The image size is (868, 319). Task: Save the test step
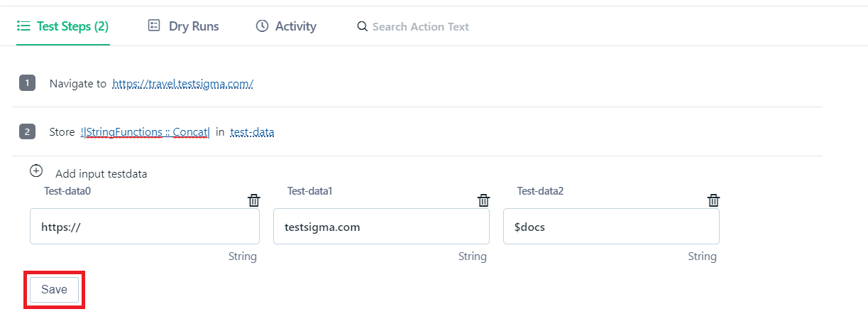[x=54, y=289]
